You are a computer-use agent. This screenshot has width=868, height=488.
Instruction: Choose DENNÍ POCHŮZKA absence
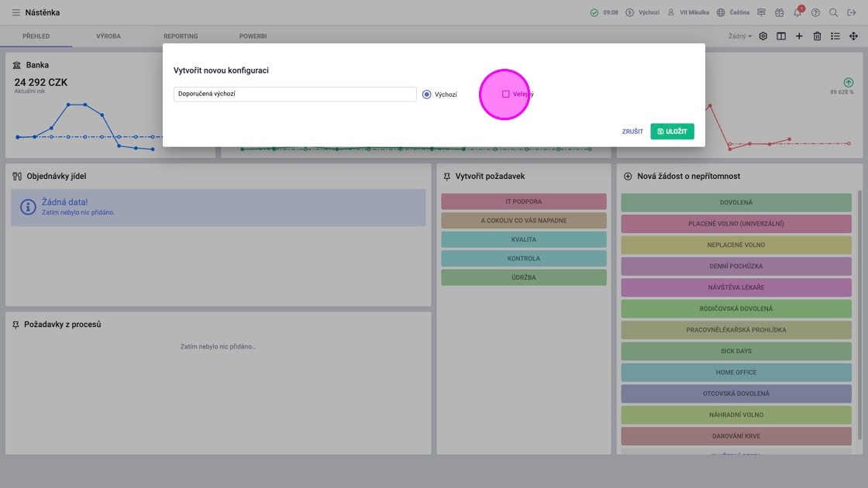(736, 266)
